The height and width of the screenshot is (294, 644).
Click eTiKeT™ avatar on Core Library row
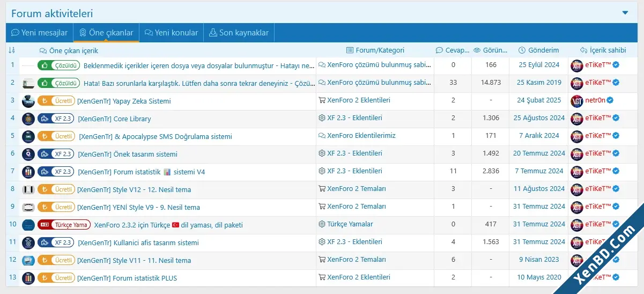click(x=577, y=119)
